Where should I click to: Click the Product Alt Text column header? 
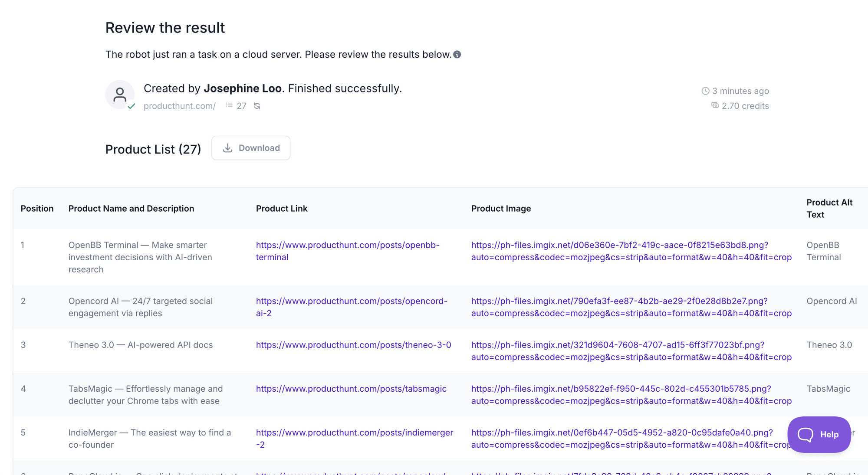click(x=829, y=209)
